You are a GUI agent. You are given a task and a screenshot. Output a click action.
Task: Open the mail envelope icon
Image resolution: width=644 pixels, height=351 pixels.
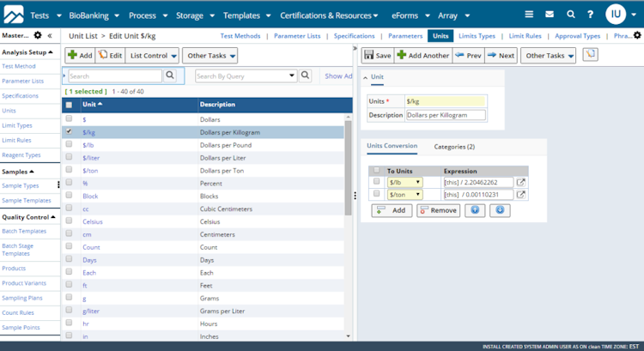[x=550, y=15]
